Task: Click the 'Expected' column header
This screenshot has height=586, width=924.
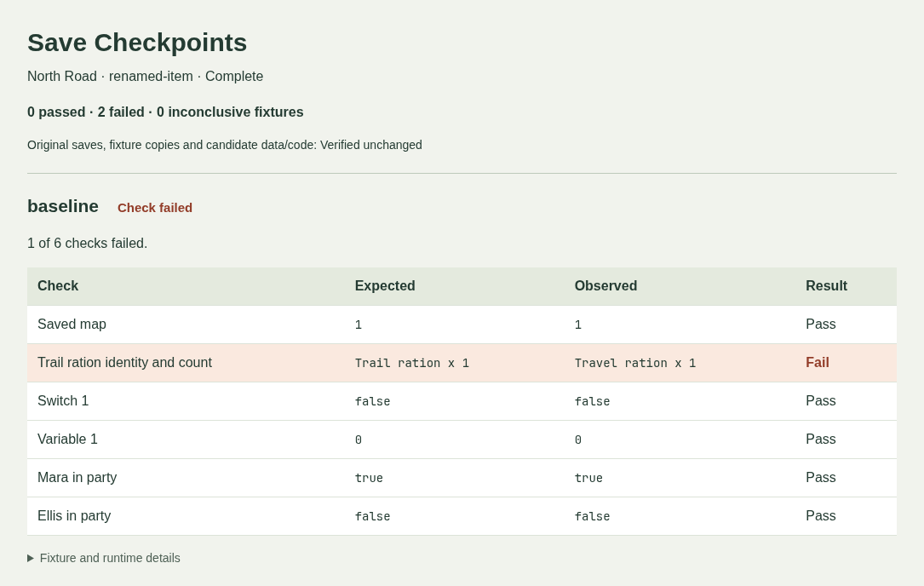Action: tap(385, 286)
